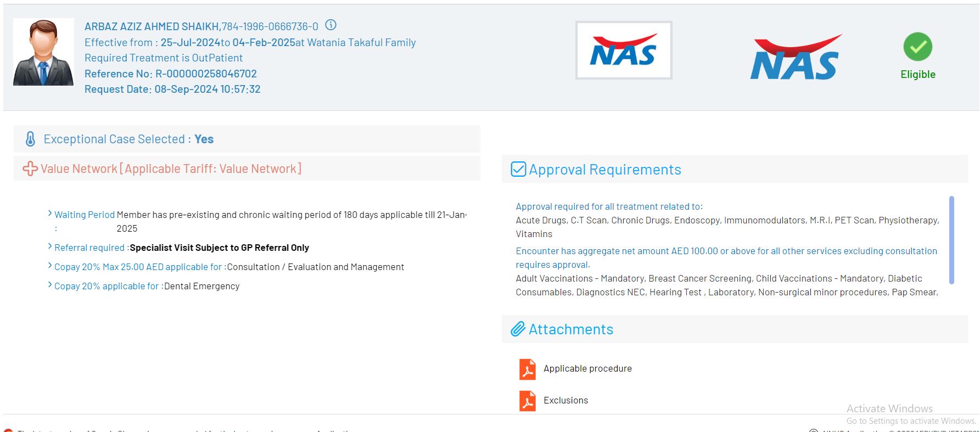Click the paperclip icon beside Attachments

[518, 329]
